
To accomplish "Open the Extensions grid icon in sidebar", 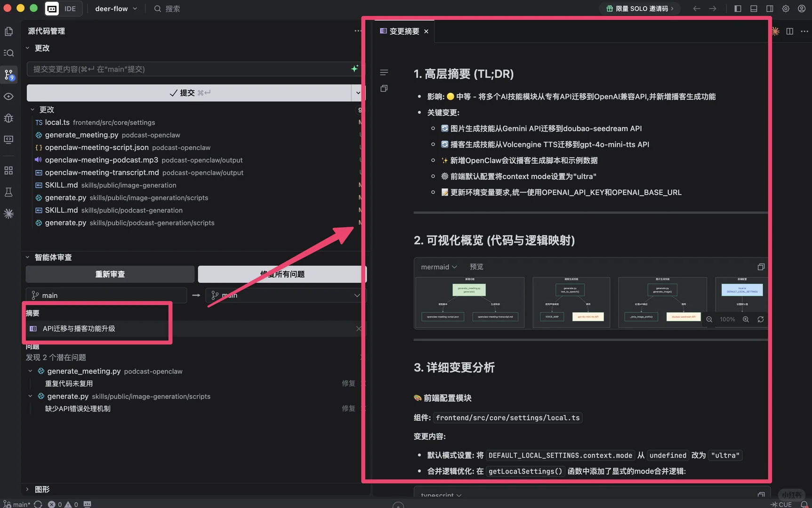I will click(8, 170).
